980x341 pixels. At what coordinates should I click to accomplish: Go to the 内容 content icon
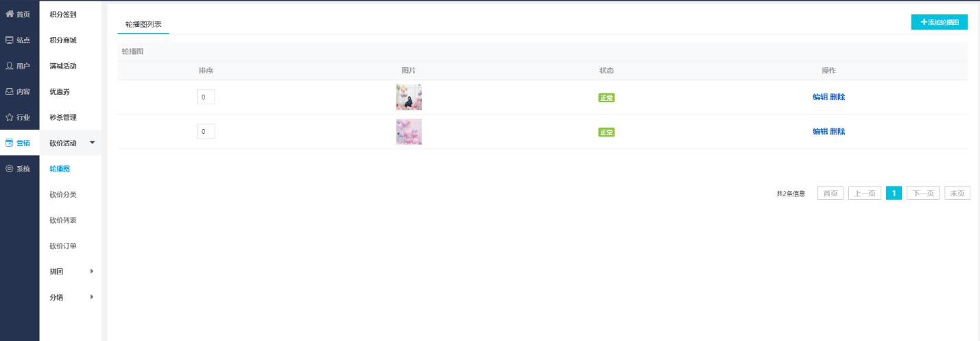tap(10, 91)
